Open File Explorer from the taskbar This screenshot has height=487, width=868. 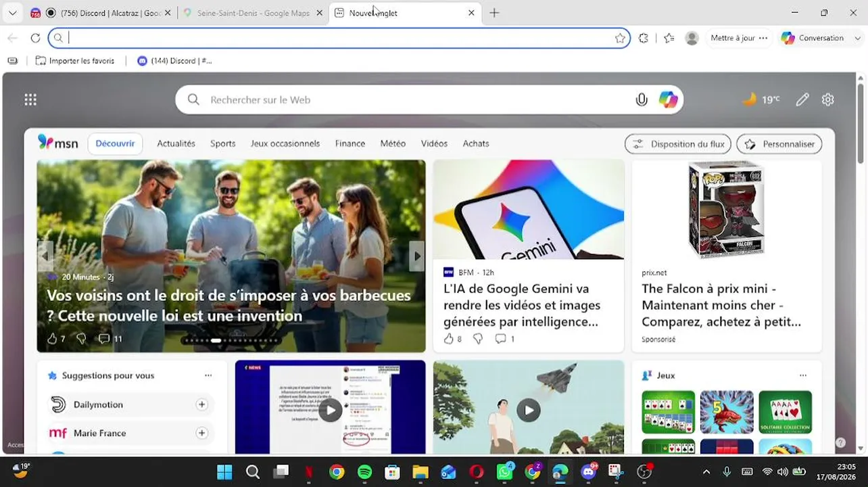click(420, 471)
